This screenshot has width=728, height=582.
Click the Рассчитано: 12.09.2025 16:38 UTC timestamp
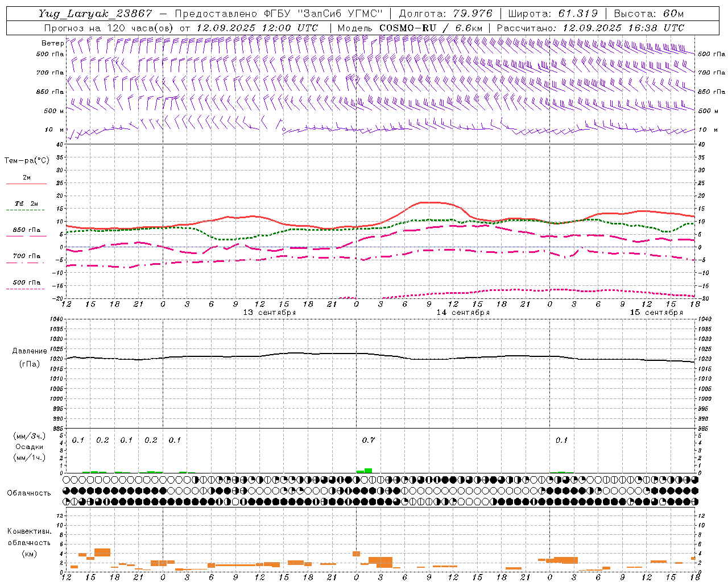pyautogui.click(x=590, y=28)
